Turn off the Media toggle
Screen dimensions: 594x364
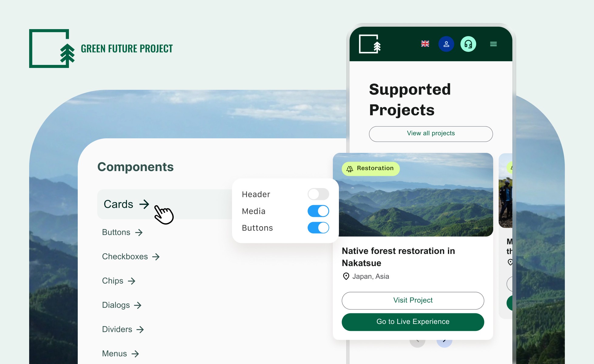318,211
